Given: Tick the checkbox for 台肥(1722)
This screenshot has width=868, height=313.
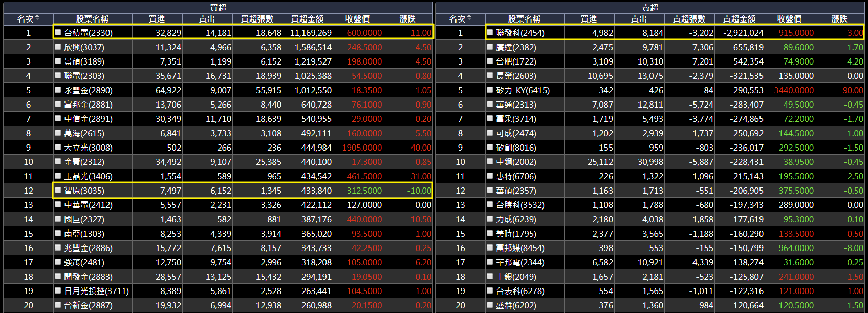Looking at the screenshot, I should 490,61.
